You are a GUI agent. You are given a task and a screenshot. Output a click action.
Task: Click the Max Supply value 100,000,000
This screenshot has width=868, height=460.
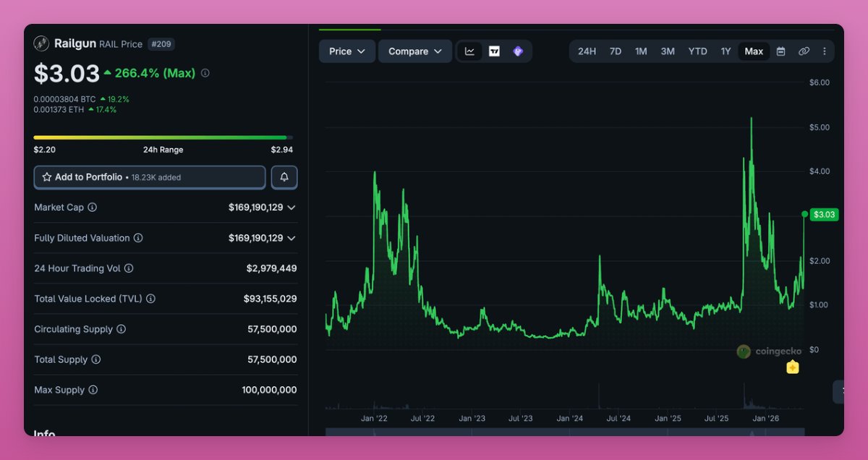click(x=269, y=390)
